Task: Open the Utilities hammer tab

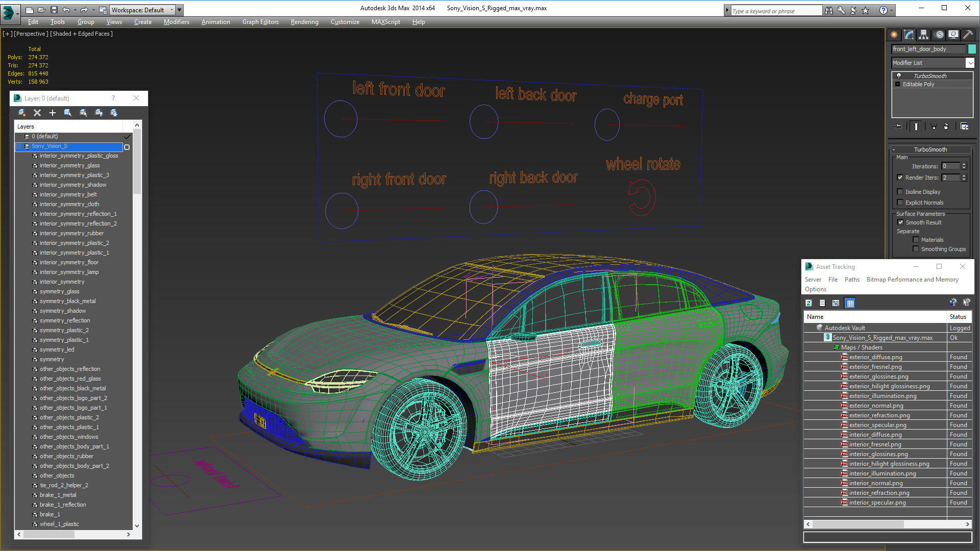Action: click(x=968, y=35)
